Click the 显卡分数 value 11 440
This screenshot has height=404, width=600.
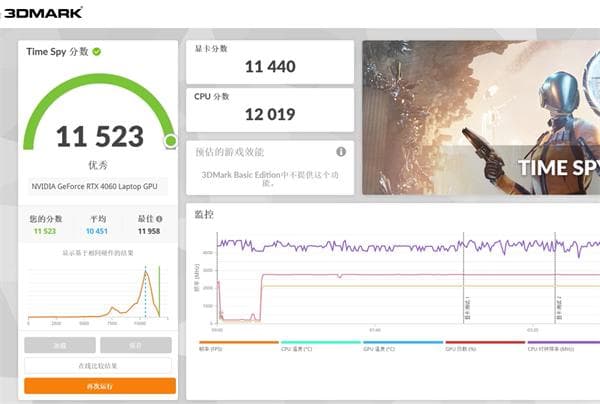click(270, 67)
